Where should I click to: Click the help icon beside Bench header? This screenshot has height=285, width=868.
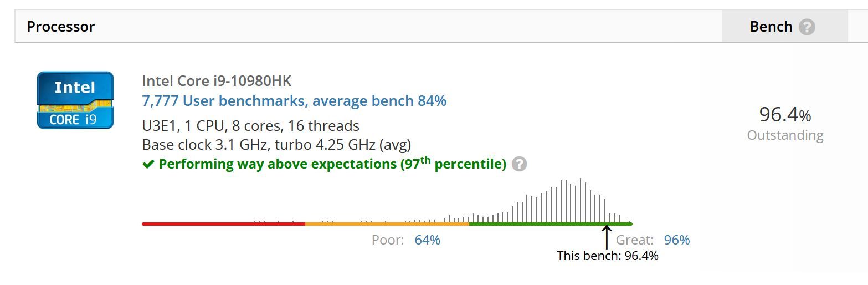tap(807, 27)
